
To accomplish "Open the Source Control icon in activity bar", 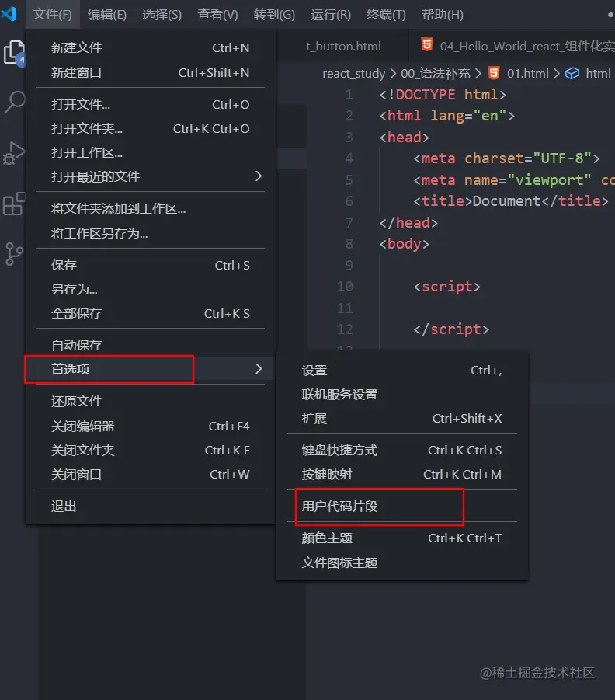I will [13, 254].
